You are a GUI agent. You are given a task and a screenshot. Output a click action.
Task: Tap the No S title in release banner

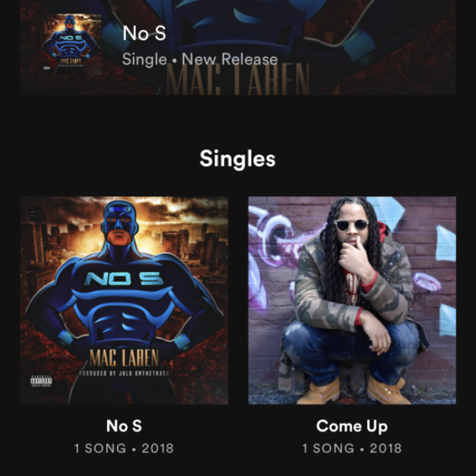(x=144, y=33)
